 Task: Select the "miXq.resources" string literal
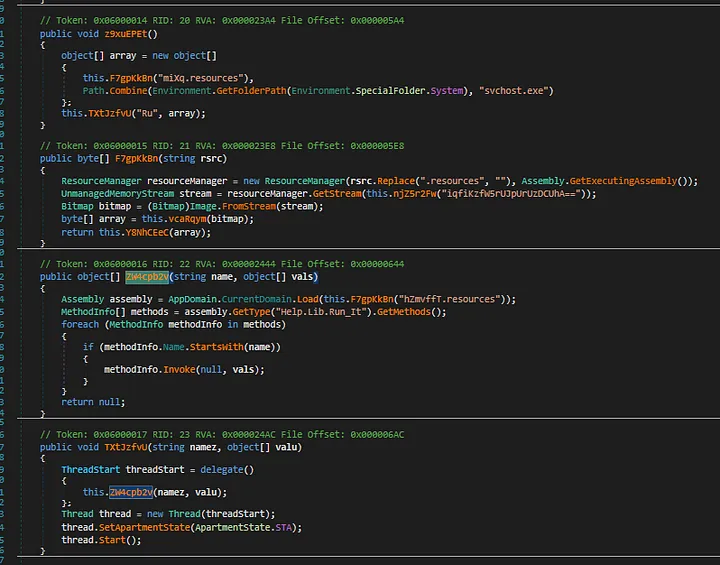coord(201,78)
